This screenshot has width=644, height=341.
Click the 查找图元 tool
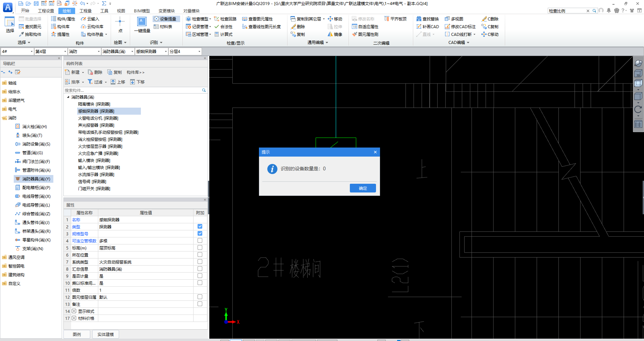pos(30,27)
